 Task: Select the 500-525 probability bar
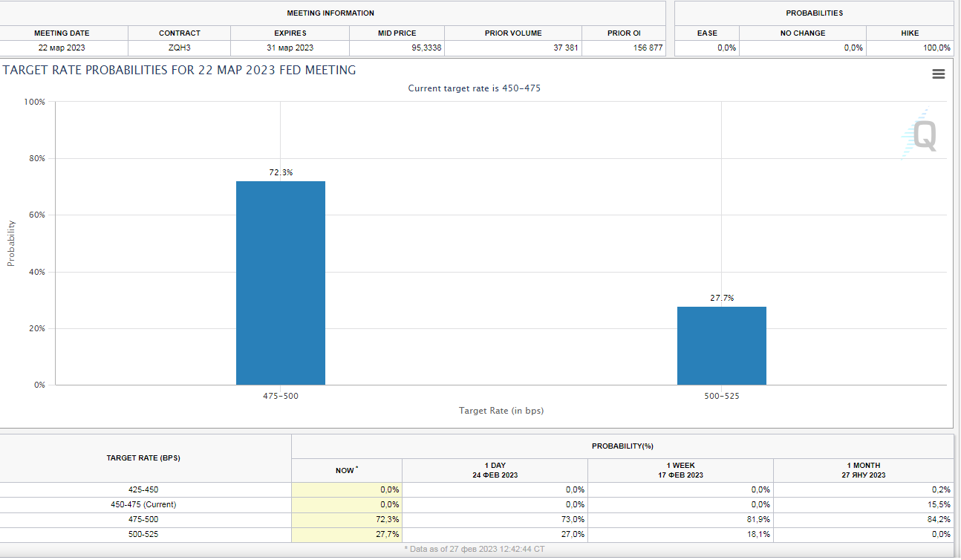coord(720,345)
